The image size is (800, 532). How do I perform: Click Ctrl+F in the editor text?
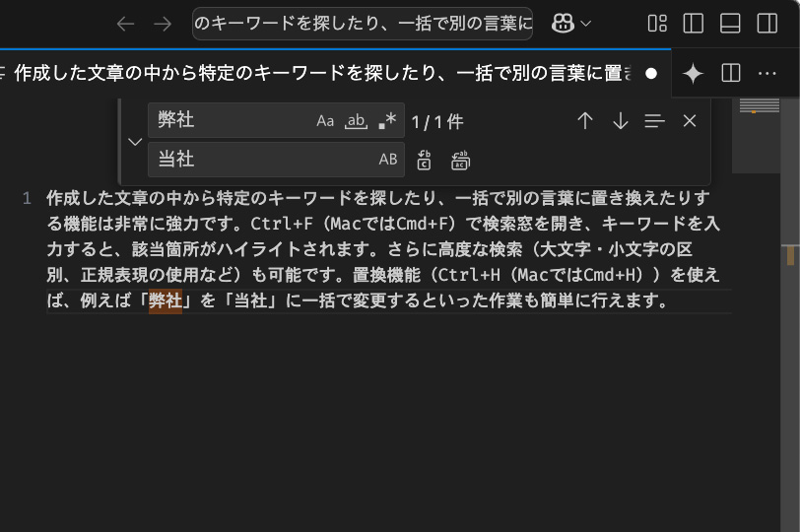coord(281,224)
